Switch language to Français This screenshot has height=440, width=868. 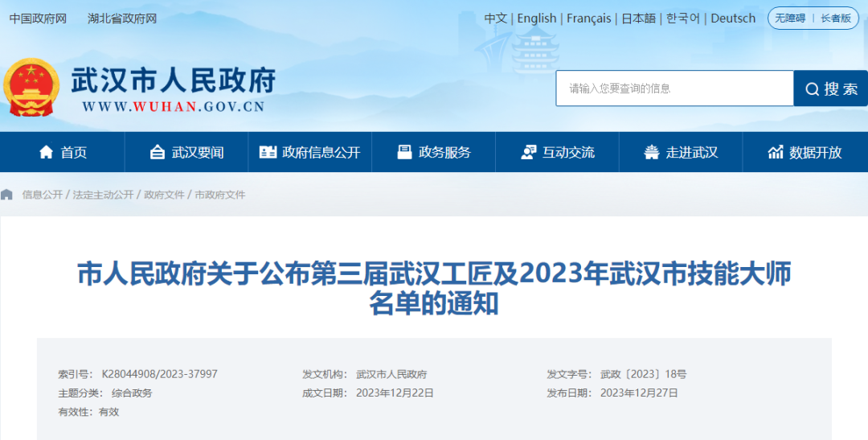[x=588, y=19]
